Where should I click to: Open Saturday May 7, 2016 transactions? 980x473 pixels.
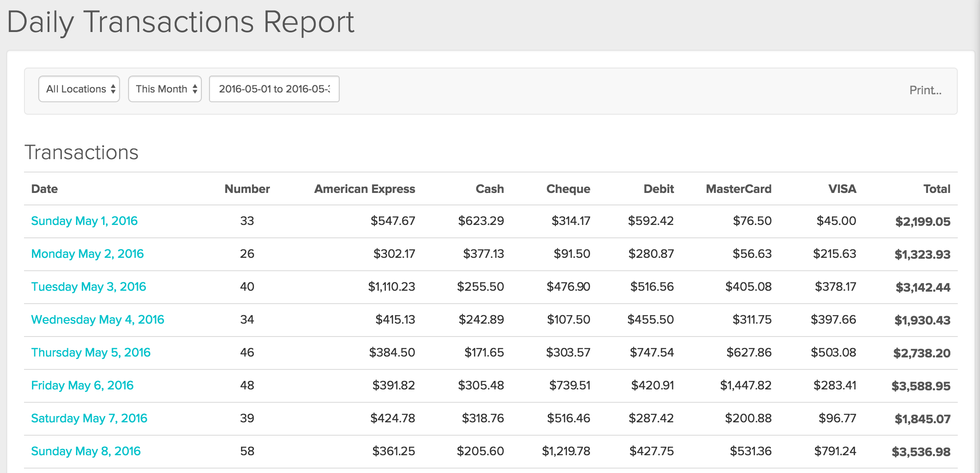tap(89, 418)
